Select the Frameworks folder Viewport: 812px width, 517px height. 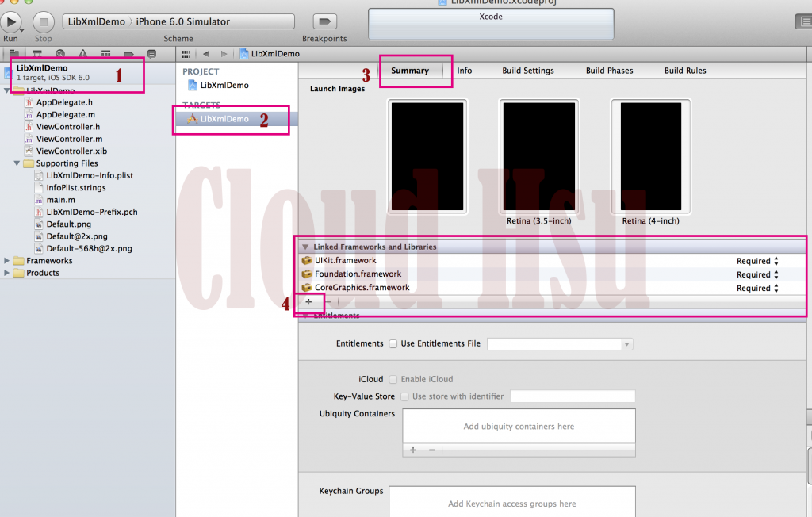(49, 261)
